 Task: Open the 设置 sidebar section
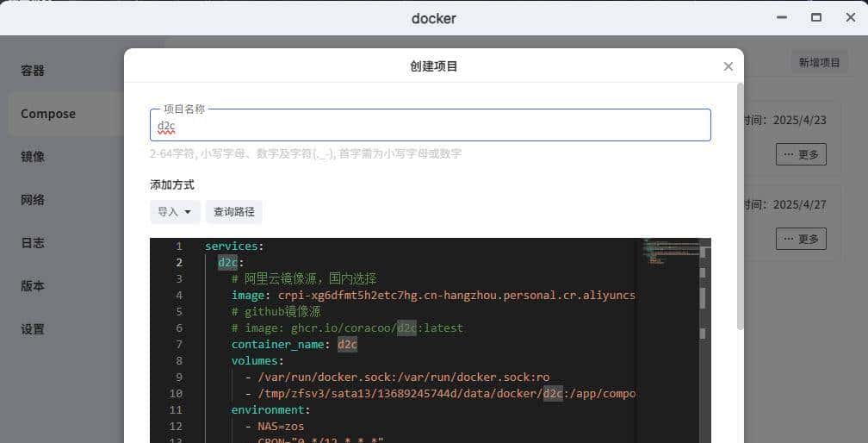33,329
